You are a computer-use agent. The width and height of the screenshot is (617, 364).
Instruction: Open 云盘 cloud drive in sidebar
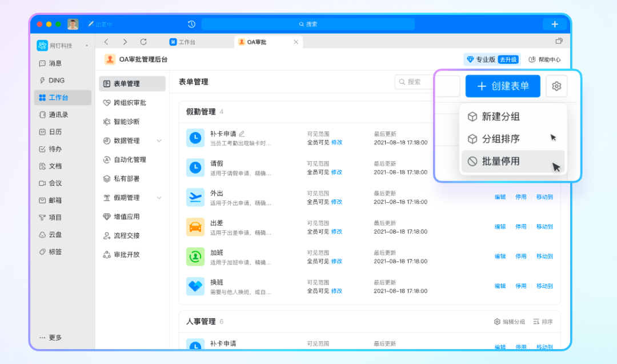pos(55,234)
